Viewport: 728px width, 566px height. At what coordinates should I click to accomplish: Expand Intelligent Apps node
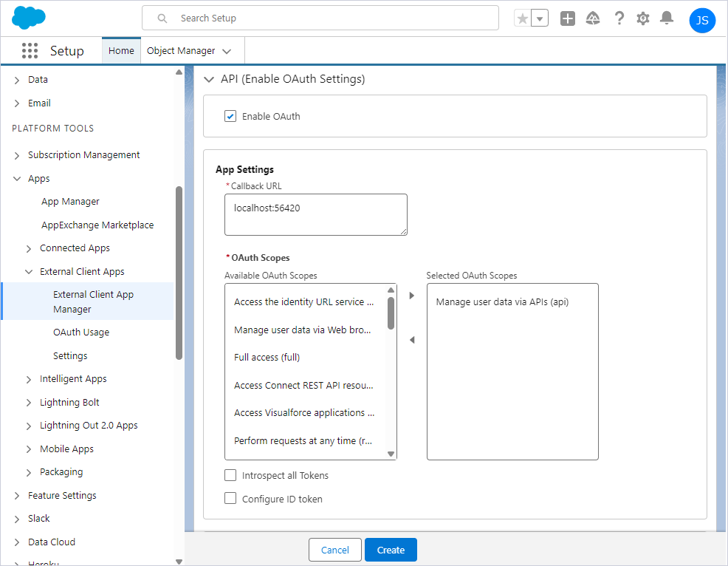click(x=29, y=380)
